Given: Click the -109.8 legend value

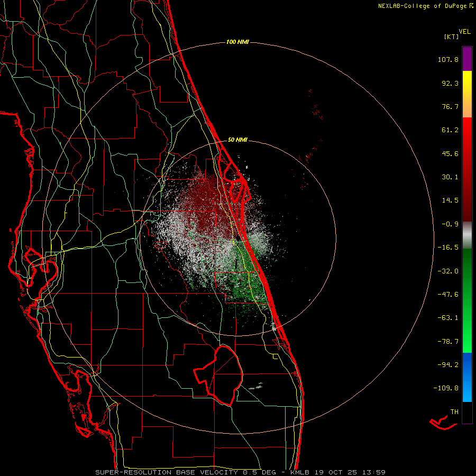Looking at the screenshot, I should pos(446,388).
